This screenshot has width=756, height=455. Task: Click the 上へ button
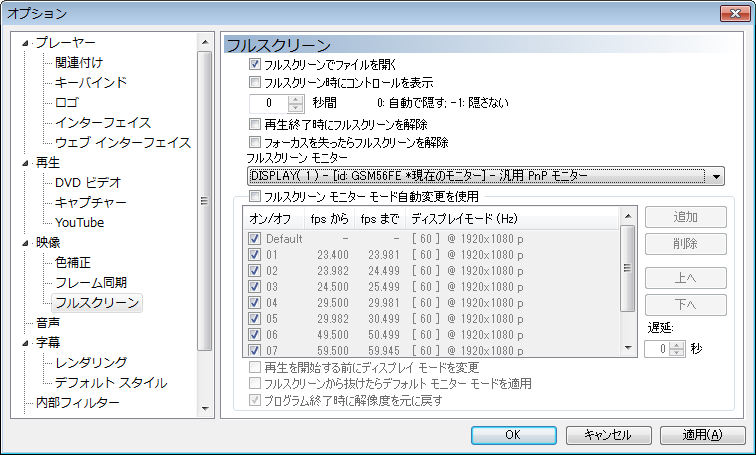point(686,278)
